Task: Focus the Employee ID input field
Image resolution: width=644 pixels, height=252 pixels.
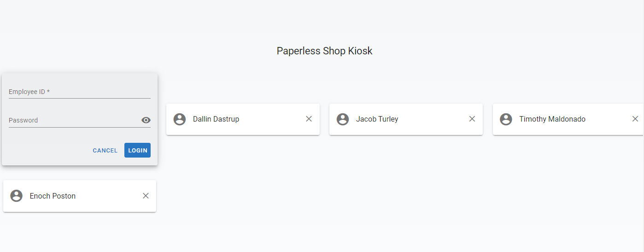Action: pyautogui.click(x=79, y=92)
